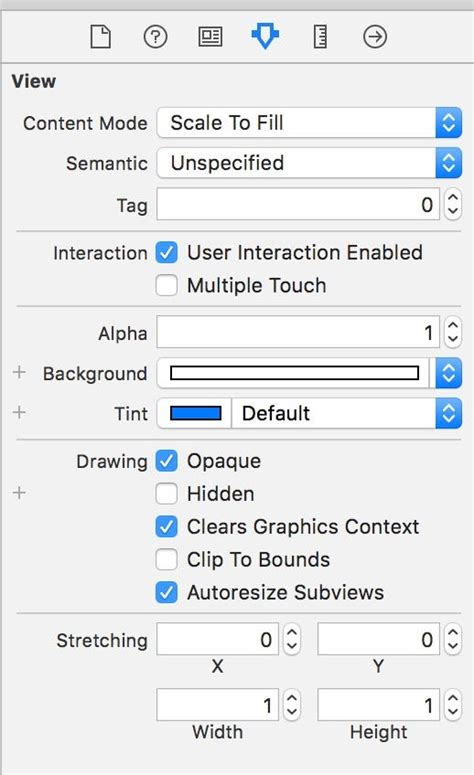Select the Attributes inspector icon
This screenshot has height=775, width=474.
pyautogui.click(x=265, y=37)
